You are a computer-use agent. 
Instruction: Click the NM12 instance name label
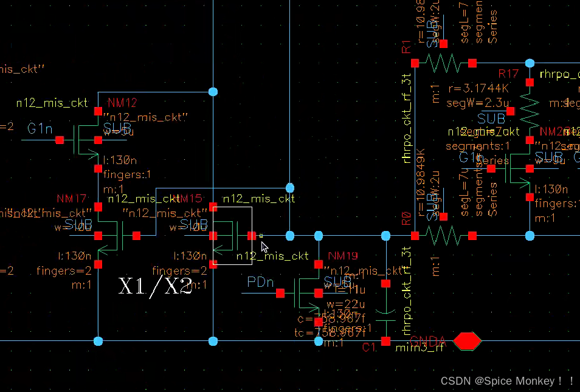[122, 103]
